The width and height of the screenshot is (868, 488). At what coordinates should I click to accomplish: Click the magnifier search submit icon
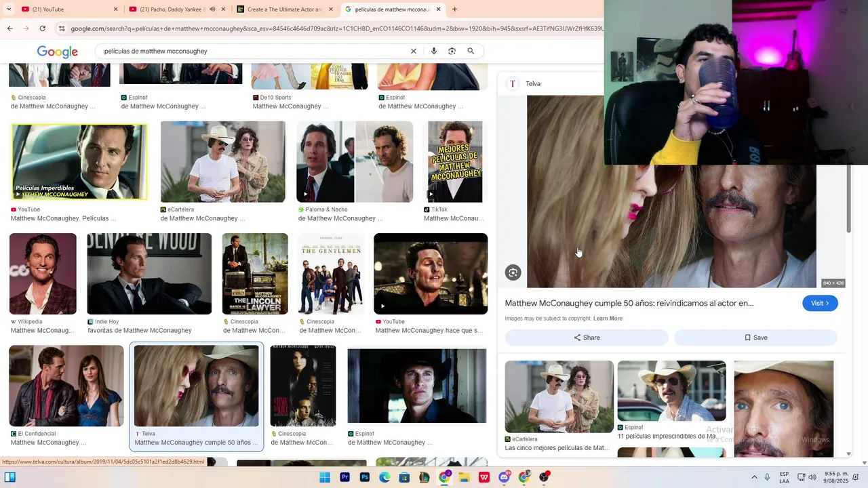pyautogui.click(x=471, y=51)
